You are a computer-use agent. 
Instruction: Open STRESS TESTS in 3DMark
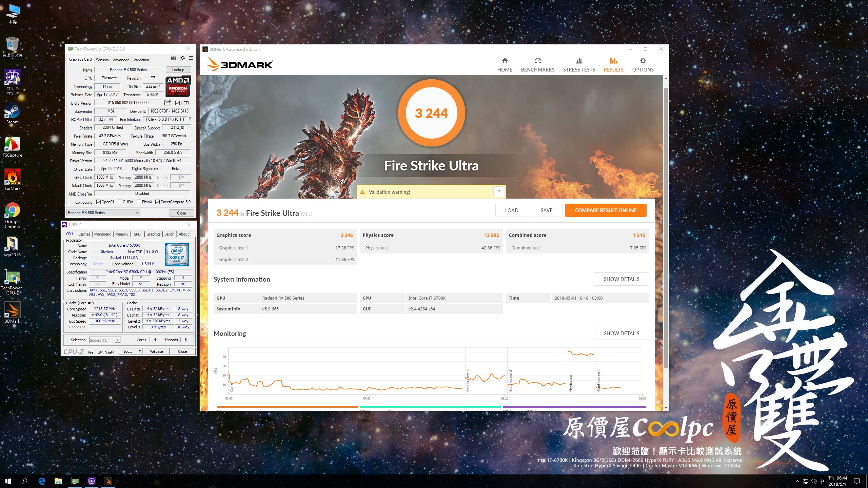[579, 65]
